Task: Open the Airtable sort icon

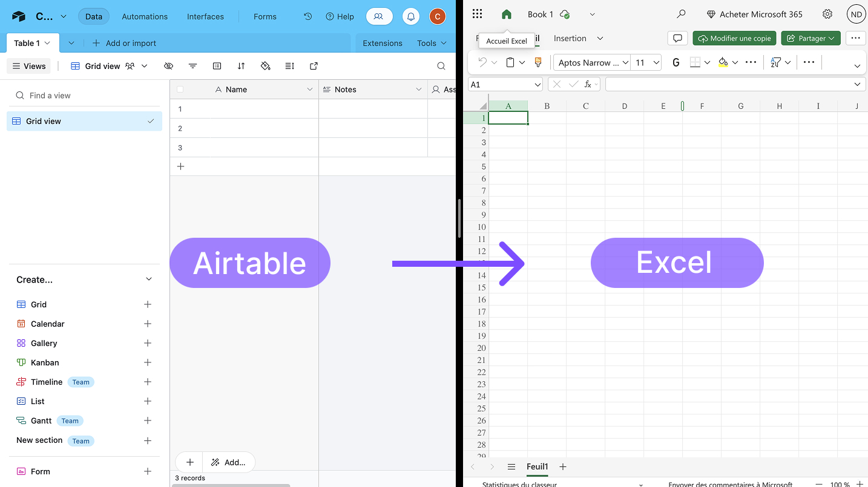Action: click(x=241, y=66)
